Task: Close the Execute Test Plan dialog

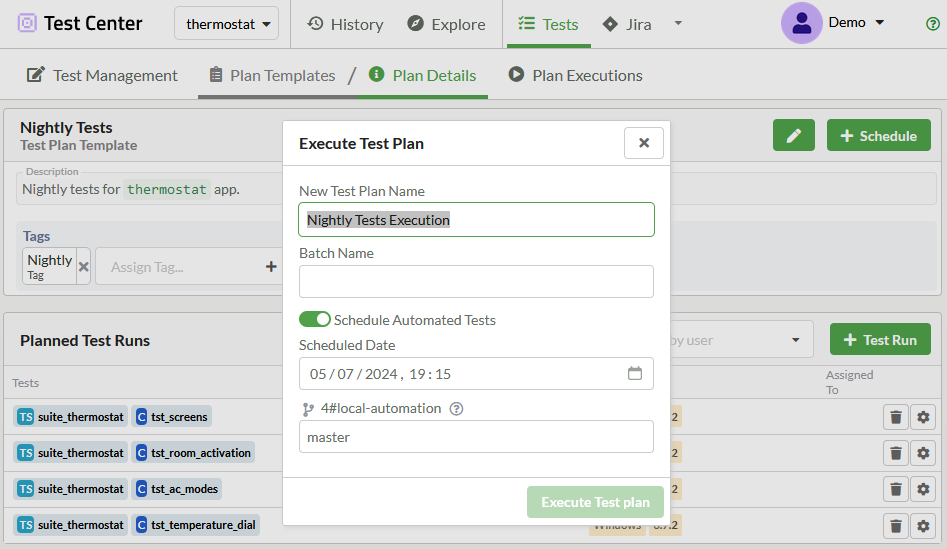Action: pyautogui.click(x=643, y=143)
